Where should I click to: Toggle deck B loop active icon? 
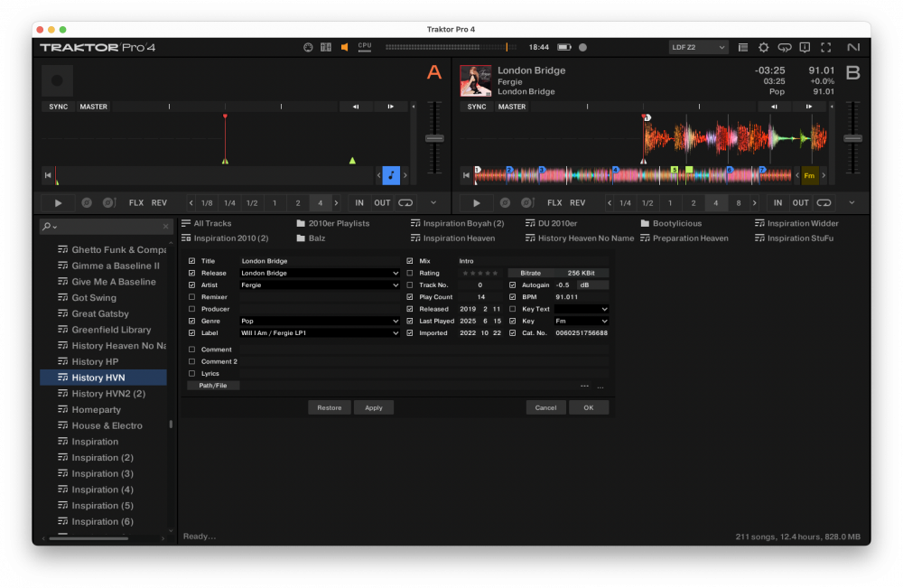pos(824,202)
